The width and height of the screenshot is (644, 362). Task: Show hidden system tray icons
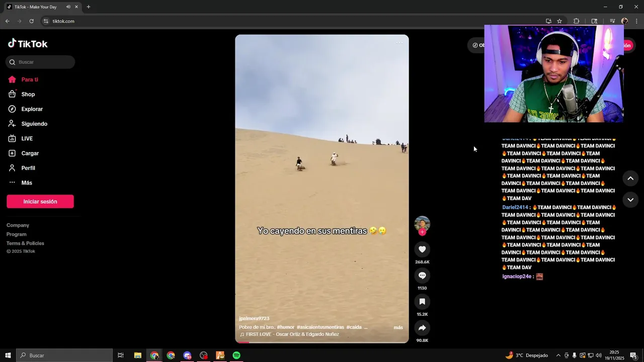pos(558,355)
